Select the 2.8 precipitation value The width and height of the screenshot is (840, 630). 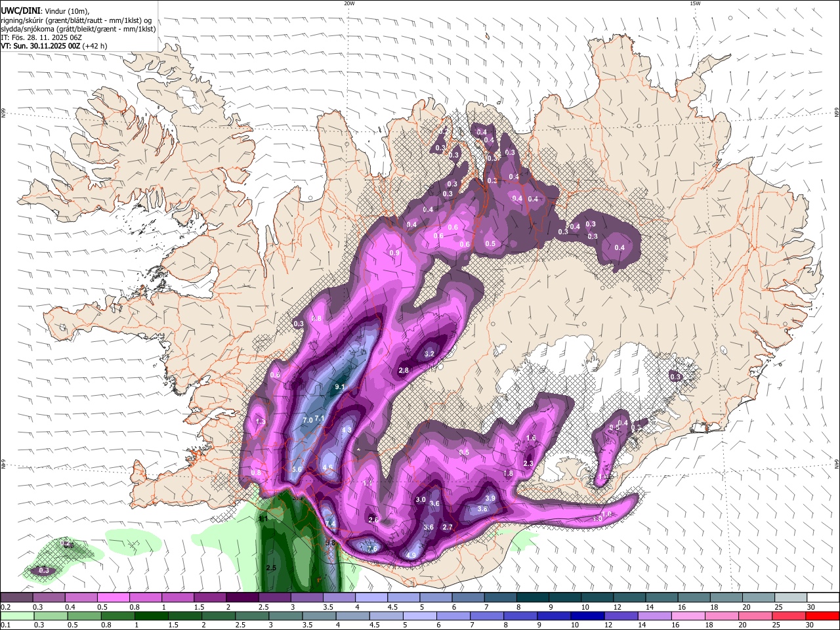click(x=404, y=371)
